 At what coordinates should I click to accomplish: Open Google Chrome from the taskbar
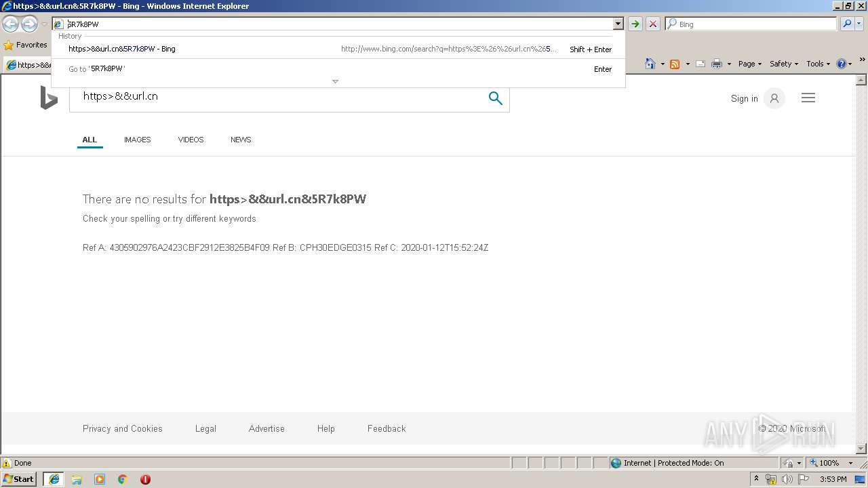click(123, 479)
